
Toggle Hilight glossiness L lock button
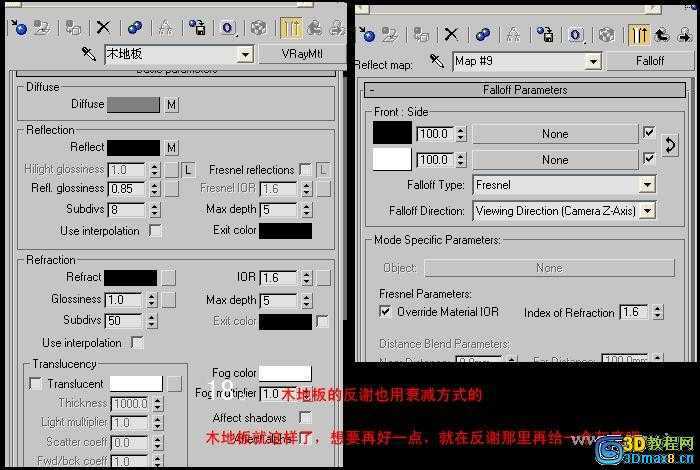[x=188, y=170]
